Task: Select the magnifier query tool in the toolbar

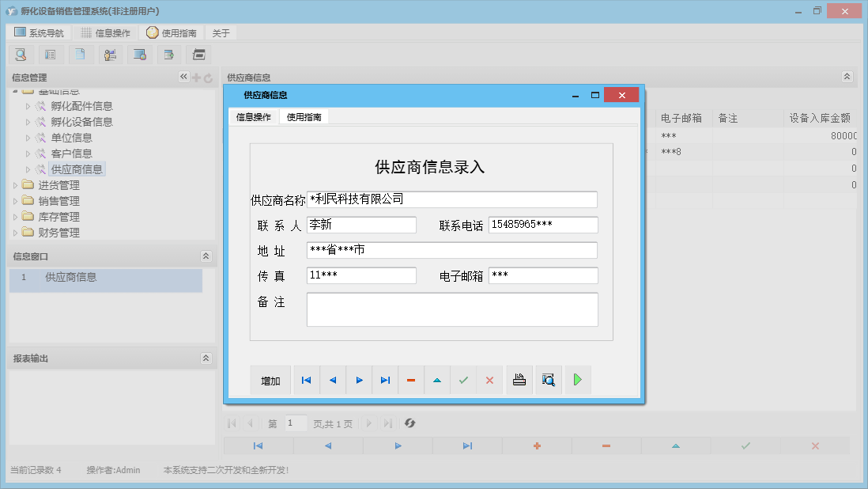Action: [x=21, y=54]
